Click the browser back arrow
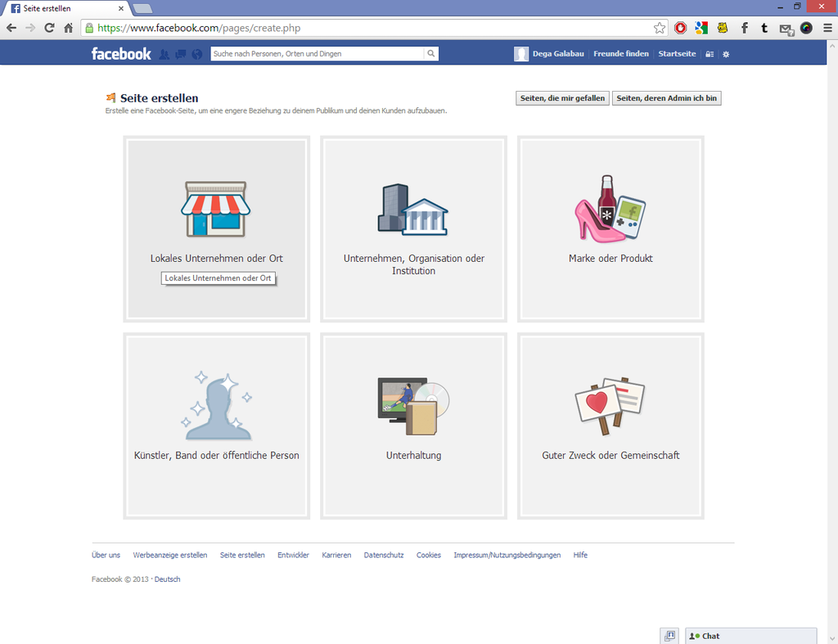This screenshot has height=644, width=838. (x=11, y=28)
